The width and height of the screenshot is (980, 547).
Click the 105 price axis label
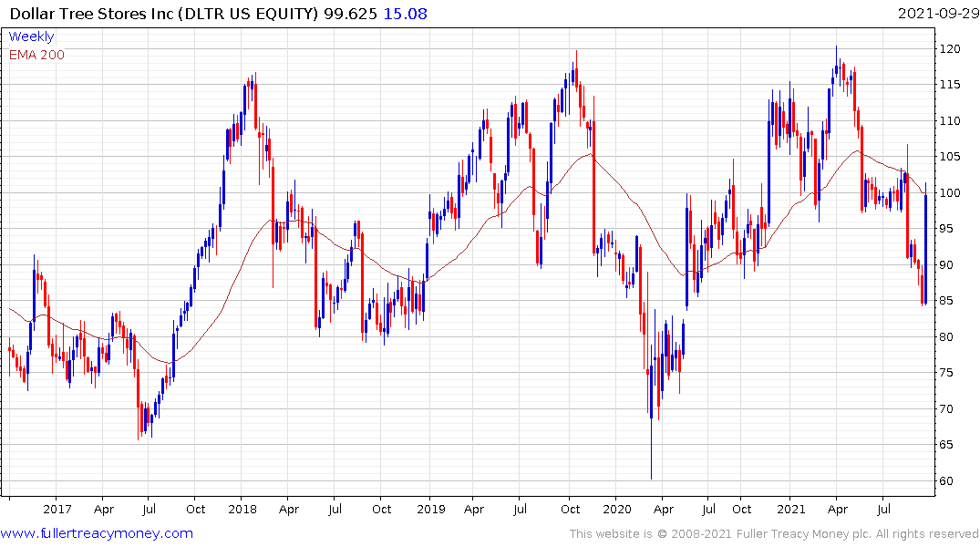click(950, 156)
